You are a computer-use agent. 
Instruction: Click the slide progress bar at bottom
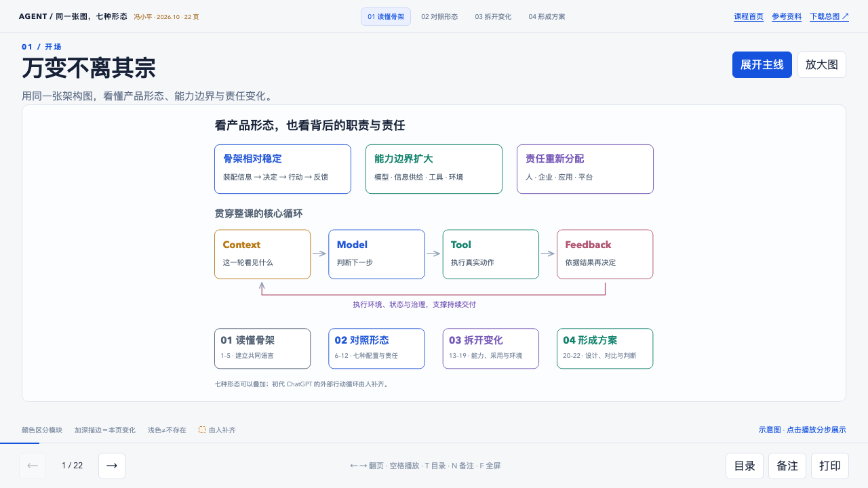[x=434, y=443]
